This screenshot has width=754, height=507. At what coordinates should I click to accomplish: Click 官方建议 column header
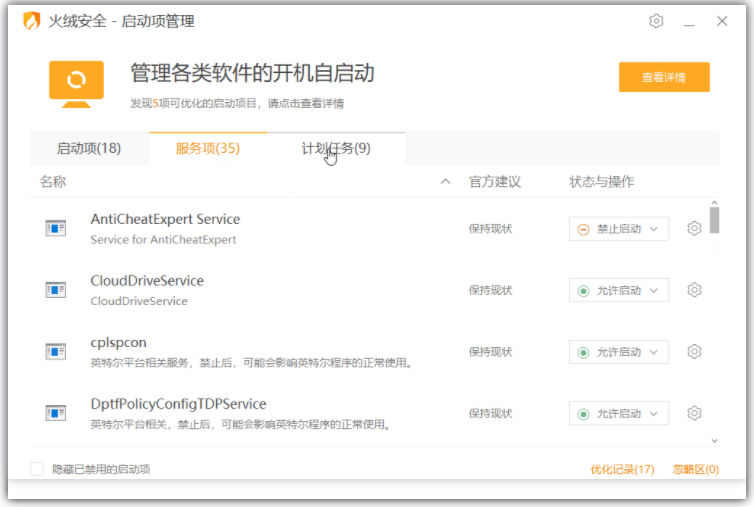[x=495, y=182]
